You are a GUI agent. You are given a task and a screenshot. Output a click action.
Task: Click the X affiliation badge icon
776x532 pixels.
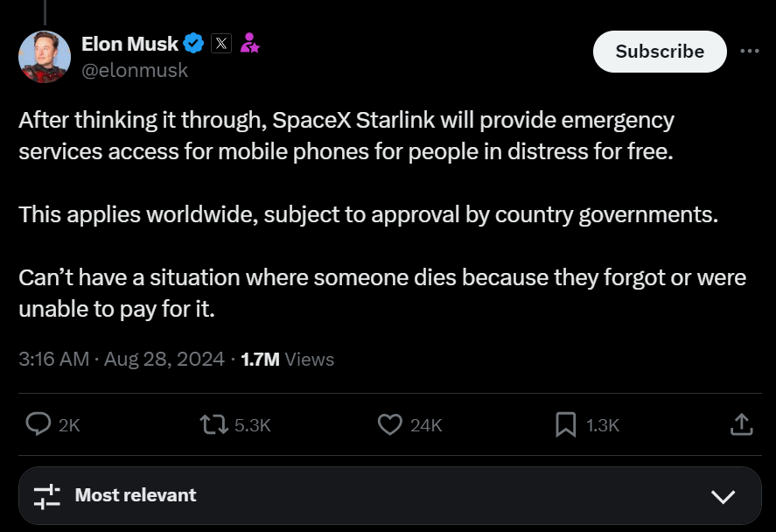pos(221,43)
